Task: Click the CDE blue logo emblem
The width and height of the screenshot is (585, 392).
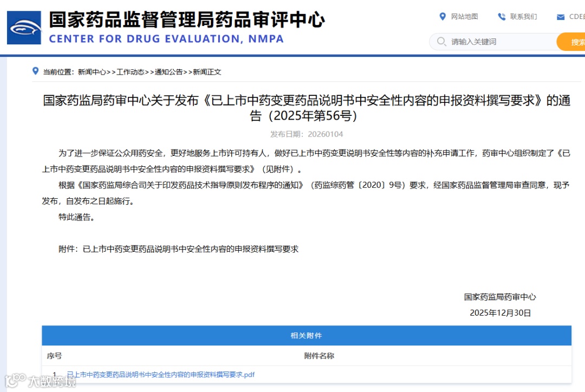Action: point(24,28)
